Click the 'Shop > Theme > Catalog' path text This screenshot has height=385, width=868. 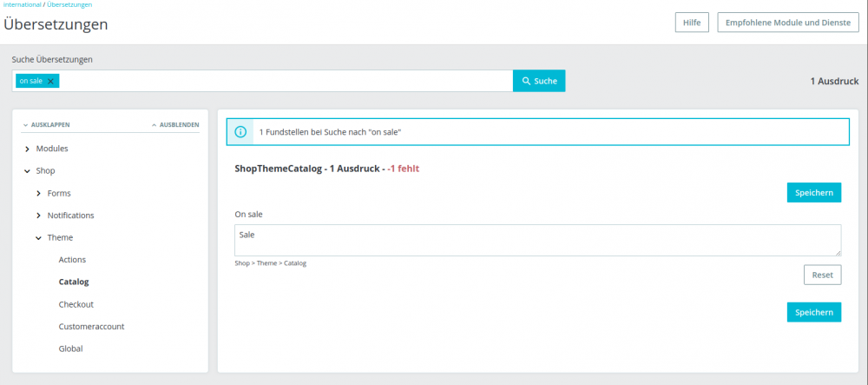tap(271, 263)
